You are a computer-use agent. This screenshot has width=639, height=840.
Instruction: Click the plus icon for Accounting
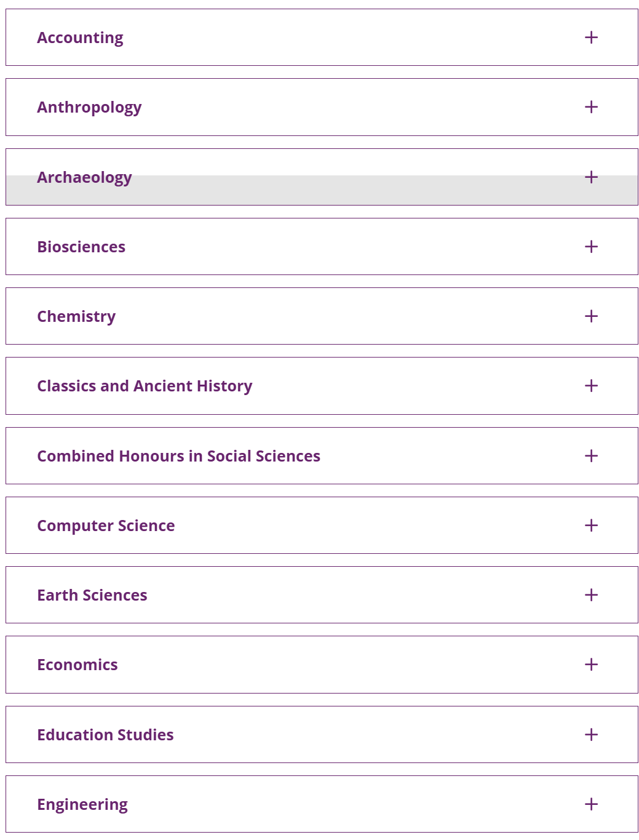(591, 38)
